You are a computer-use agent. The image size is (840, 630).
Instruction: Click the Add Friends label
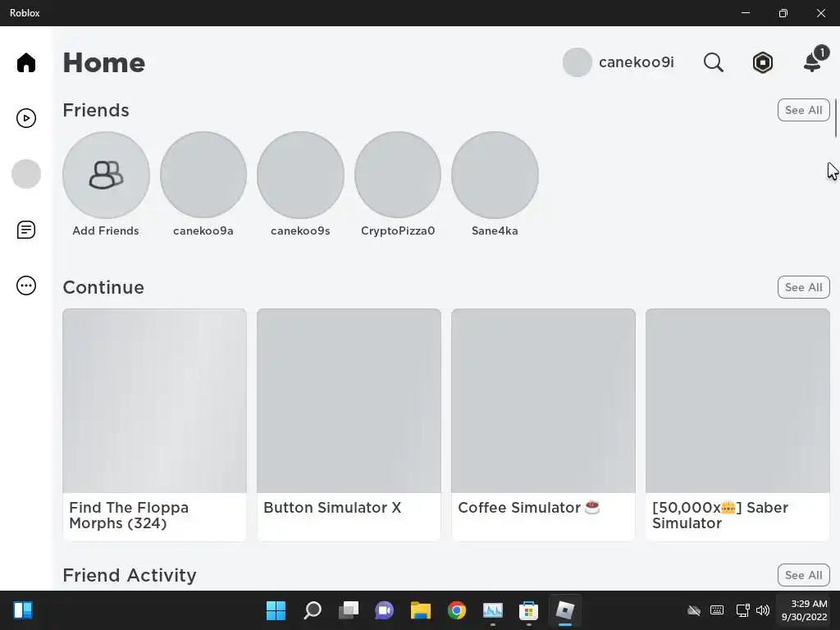pyautogui.click(x=106, y=231)
